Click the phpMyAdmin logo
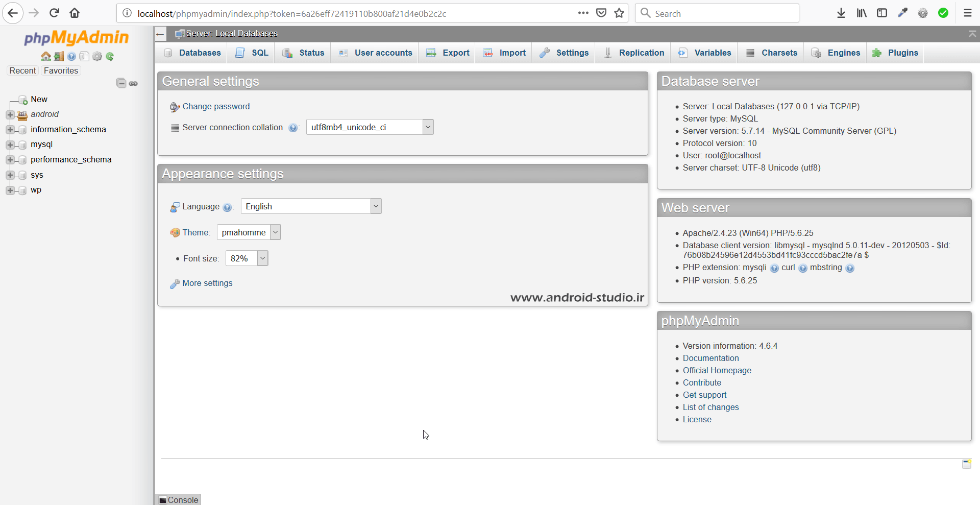The height and width of the screenshot is (505, 980). tap(77, 38)
